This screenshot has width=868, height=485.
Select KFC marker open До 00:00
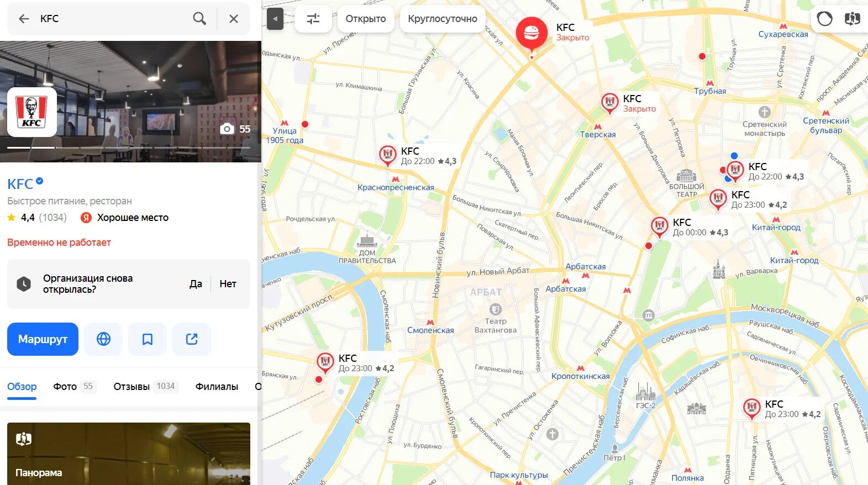tap(659, 226)
